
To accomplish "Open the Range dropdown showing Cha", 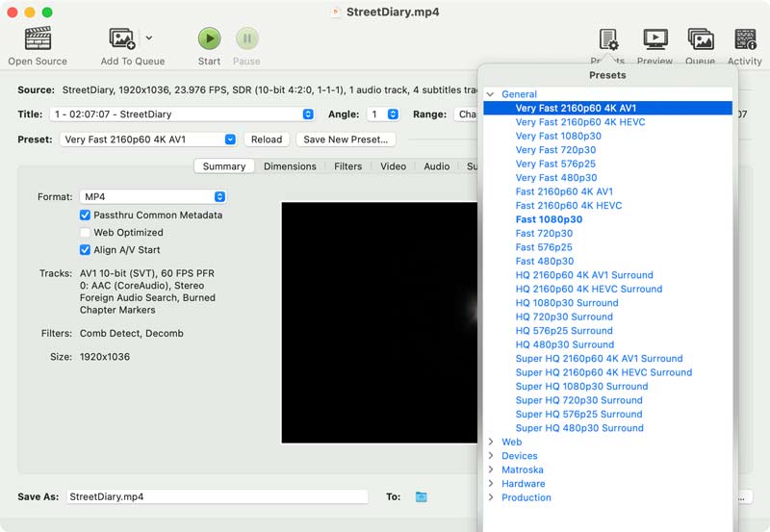I will point(466,114).
